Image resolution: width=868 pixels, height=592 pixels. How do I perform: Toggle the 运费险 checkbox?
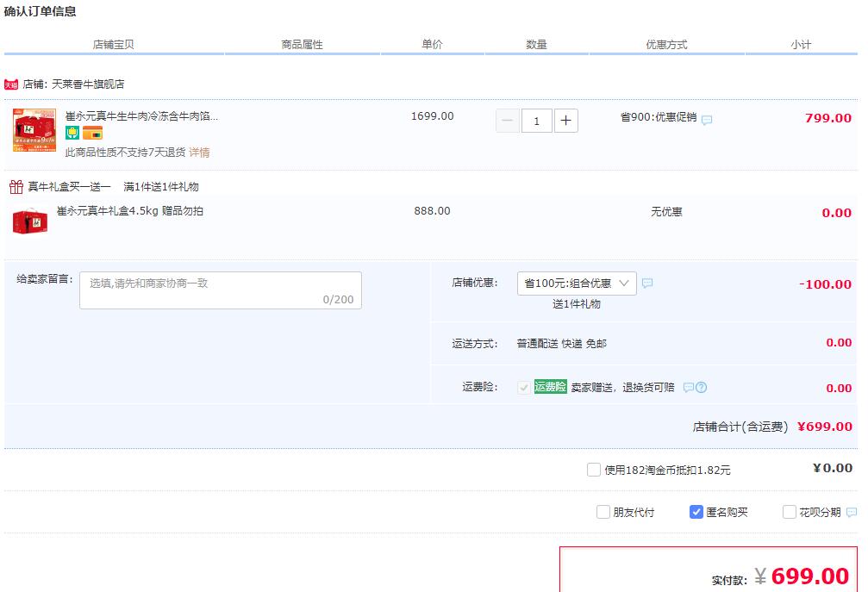coord(524,387)
